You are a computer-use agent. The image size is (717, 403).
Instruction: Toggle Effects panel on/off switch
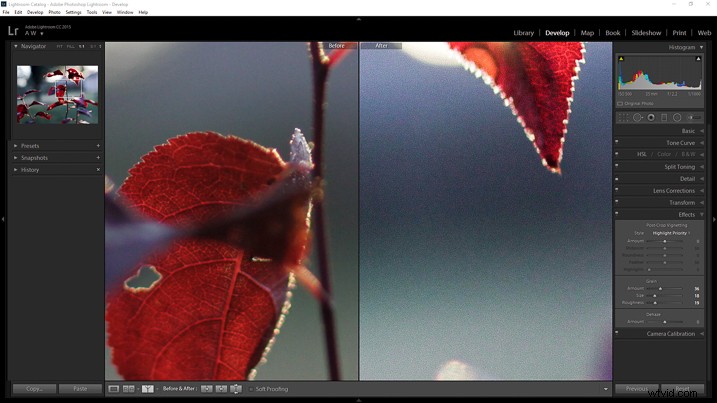(617, 213)
